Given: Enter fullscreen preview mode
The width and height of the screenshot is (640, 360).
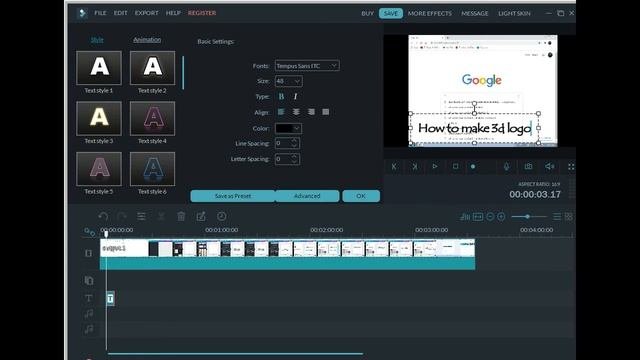Looking at the screenshot, I should click(571, 167).
